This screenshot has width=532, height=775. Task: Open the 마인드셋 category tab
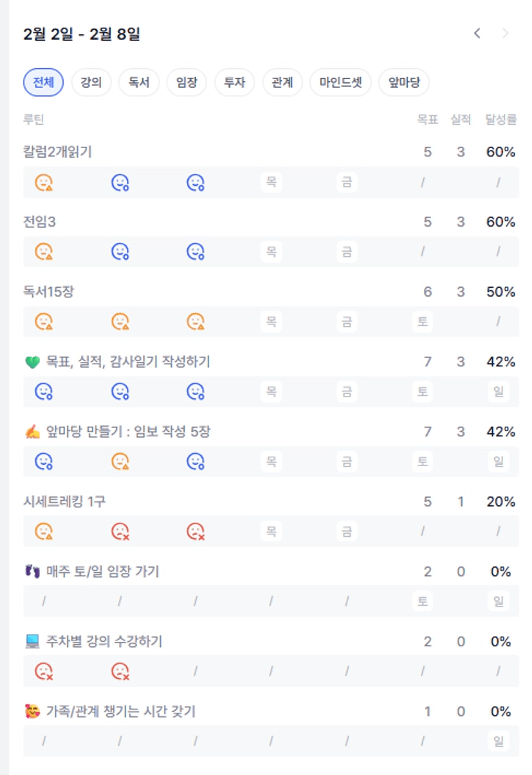[340, 82]
